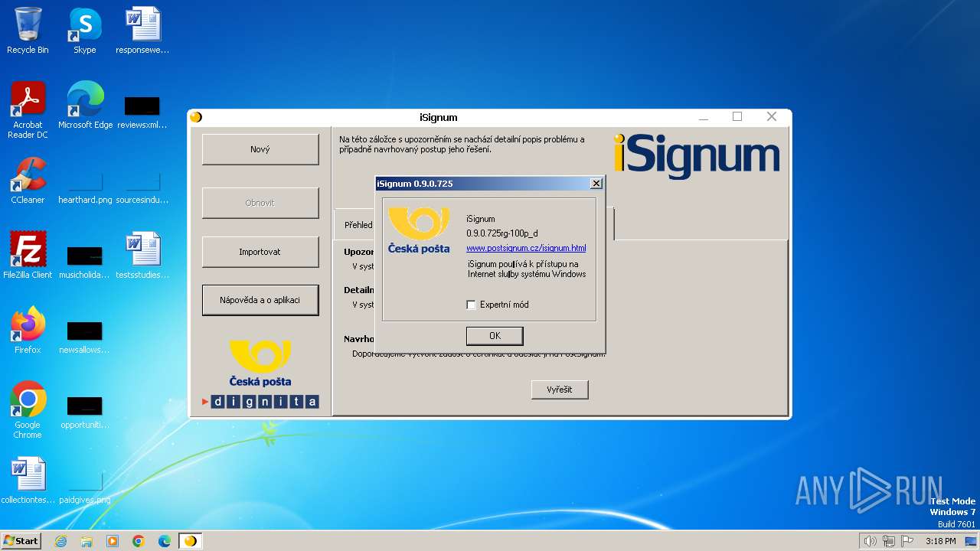Maximize the iSignum main window

pyautogui.click(x=737, y=116)
